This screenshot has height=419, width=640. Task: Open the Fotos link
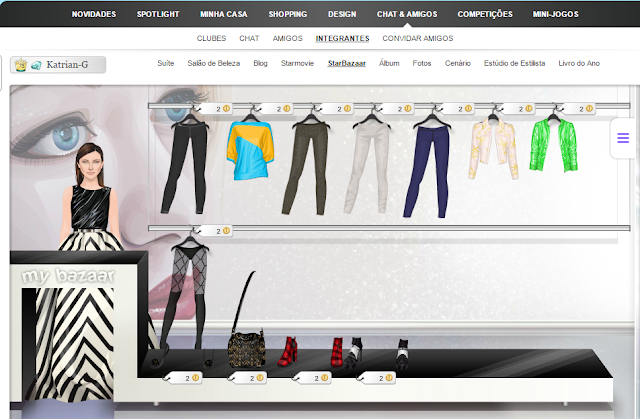click(422, 63)
